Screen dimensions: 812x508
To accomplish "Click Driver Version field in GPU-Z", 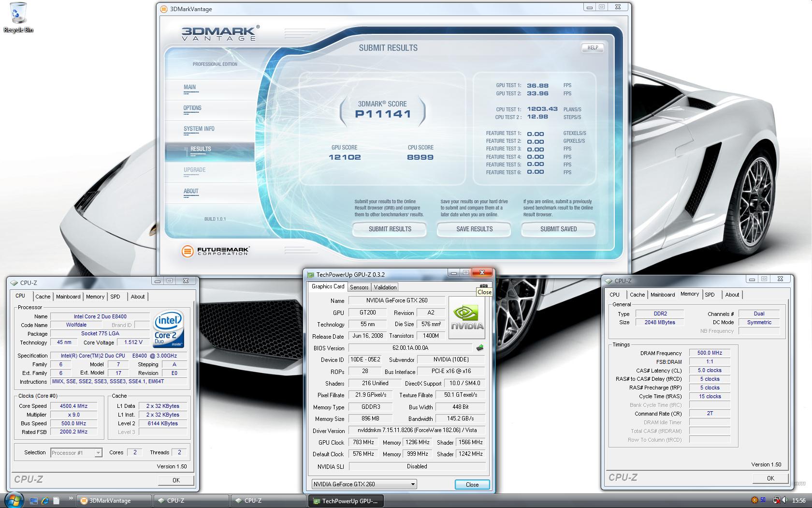I will coord(417,430).
